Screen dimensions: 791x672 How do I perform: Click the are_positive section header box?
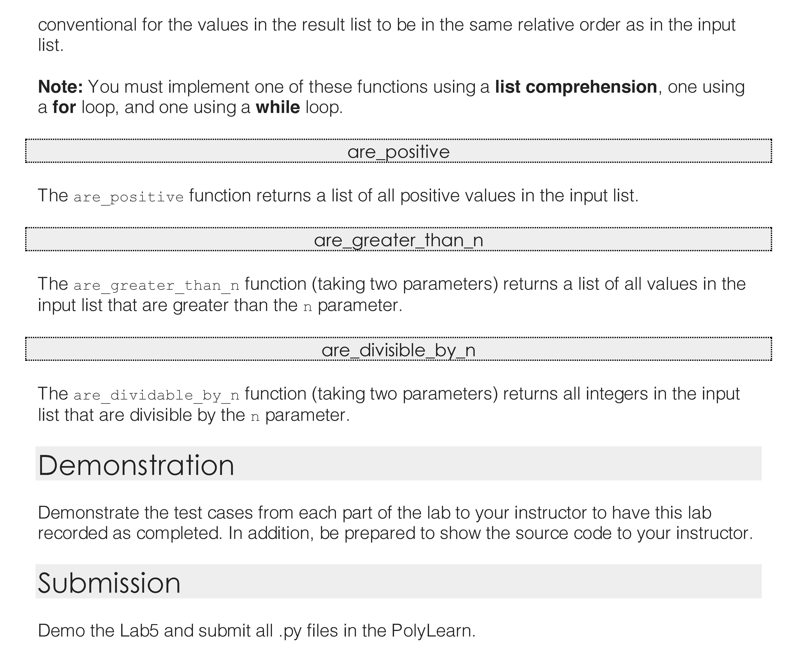click(x=398, y=151)
